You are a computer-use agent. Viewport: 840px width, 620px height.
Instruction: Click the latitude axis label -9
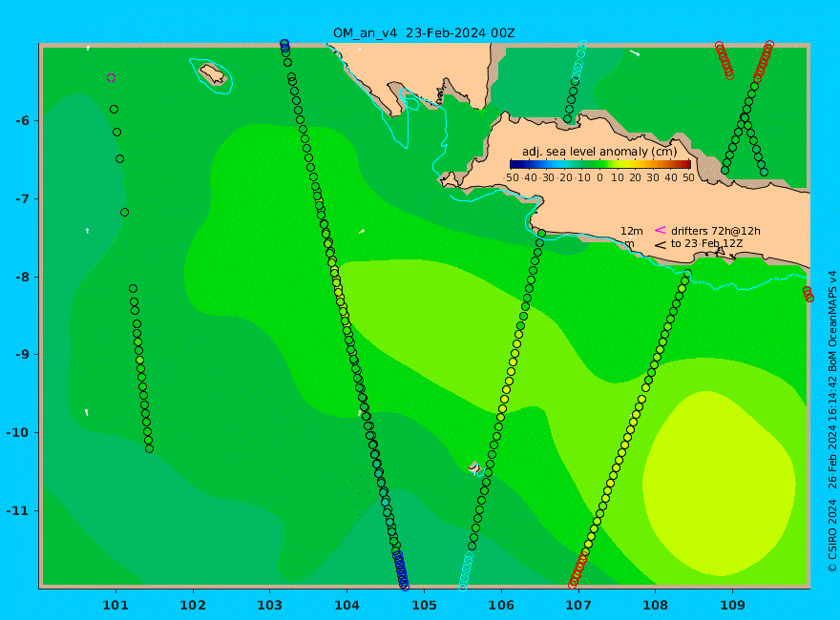(x=22, y=355)
